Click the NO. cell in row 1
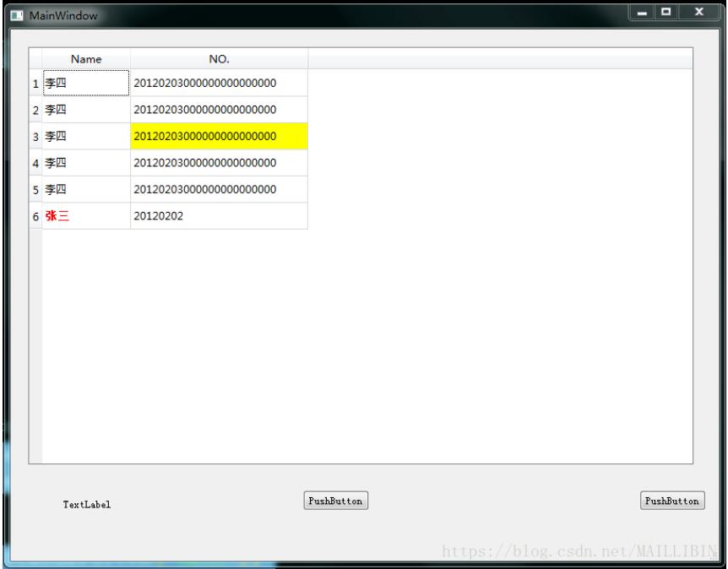Viewport: 728px width, 569px height. tap(219, 83)
